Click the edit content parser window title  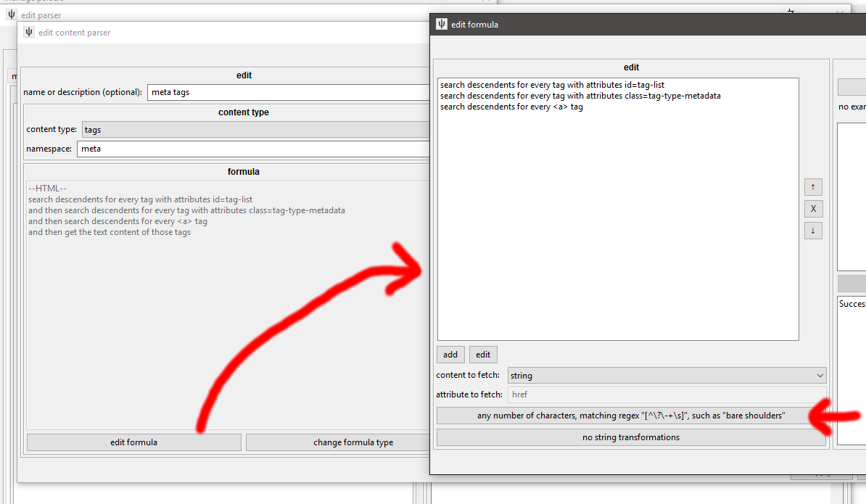click(x=75, y=33)
